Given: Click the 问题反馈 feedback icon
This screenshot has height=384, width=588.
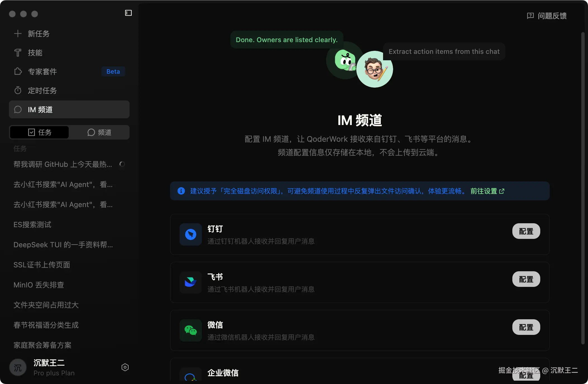Looking at the screenshot, I should 530,16.
